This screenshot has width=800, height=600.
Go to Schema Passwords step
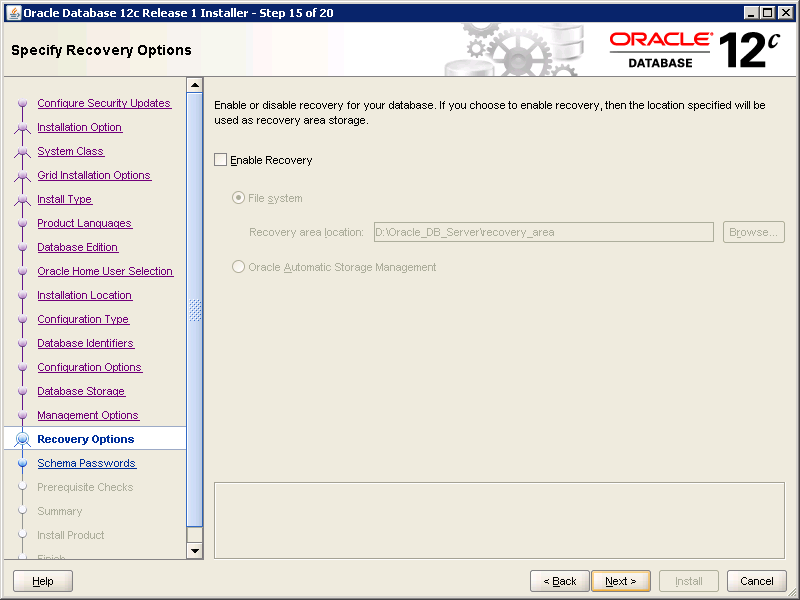(87, 463)
